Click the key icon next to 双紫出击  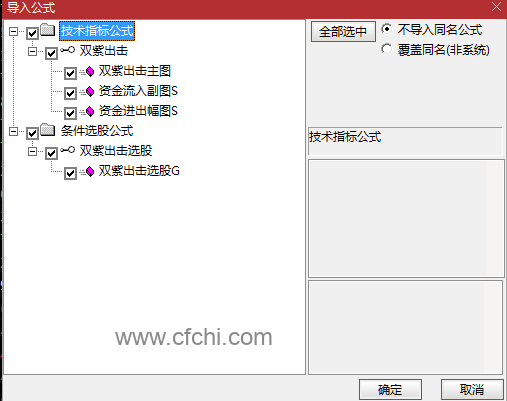tap(68, 50)
